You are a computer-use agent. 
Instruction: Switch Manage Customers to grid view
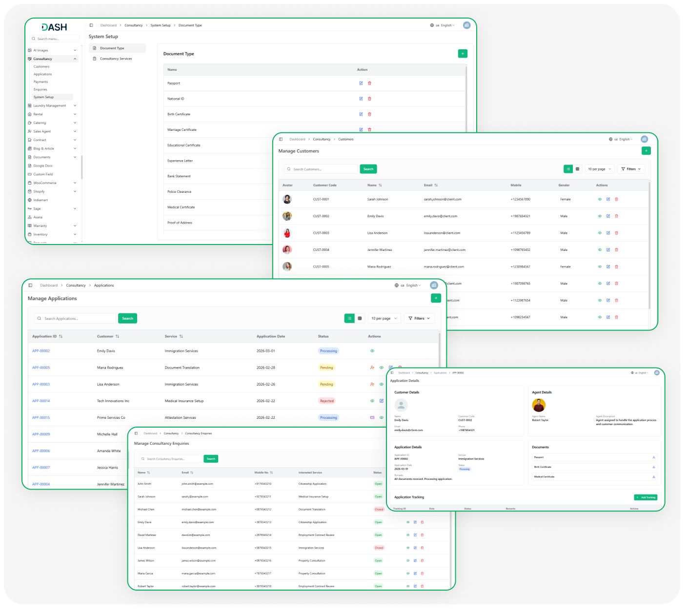click(x=578, y=169)
